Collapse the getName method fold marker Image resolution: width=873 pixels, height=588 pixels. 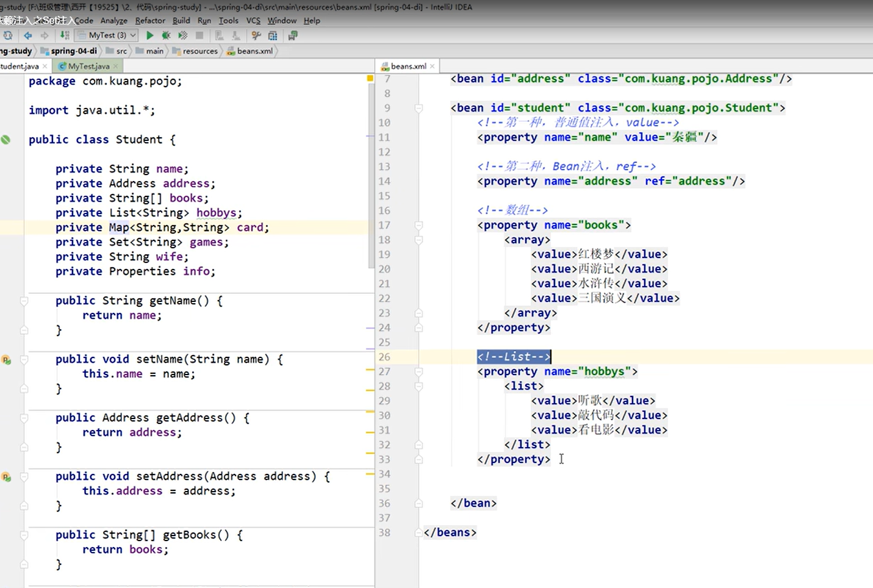pyautogui.click(x=24, y=301)
